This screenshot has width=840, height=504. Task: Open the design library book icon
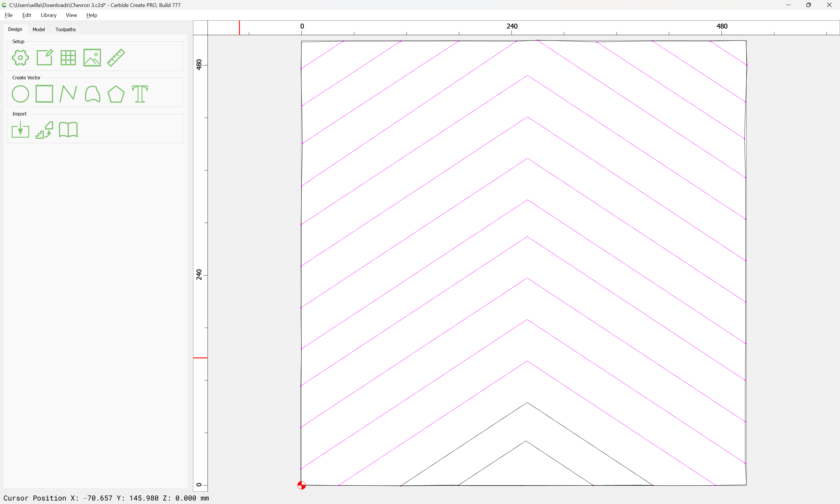click(x=68, y=130)
